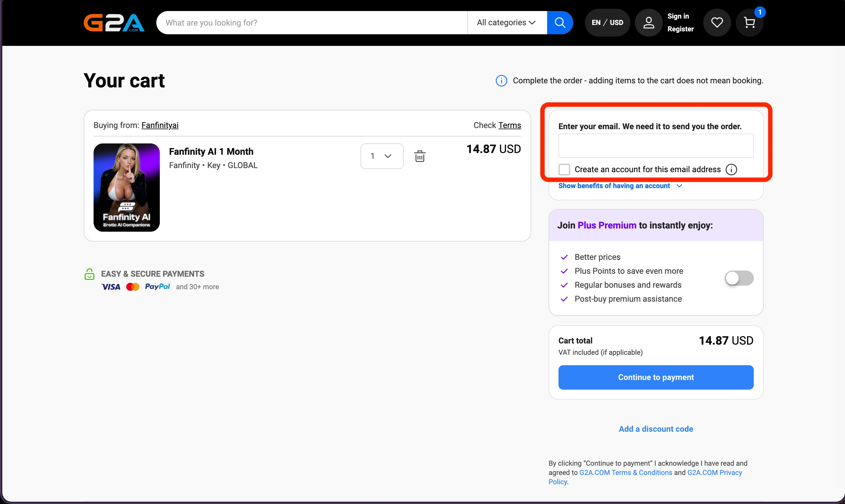Screen dimensions: 845x504
Task: Open the EN / USD language currency selector
Action: pos(607,23)
